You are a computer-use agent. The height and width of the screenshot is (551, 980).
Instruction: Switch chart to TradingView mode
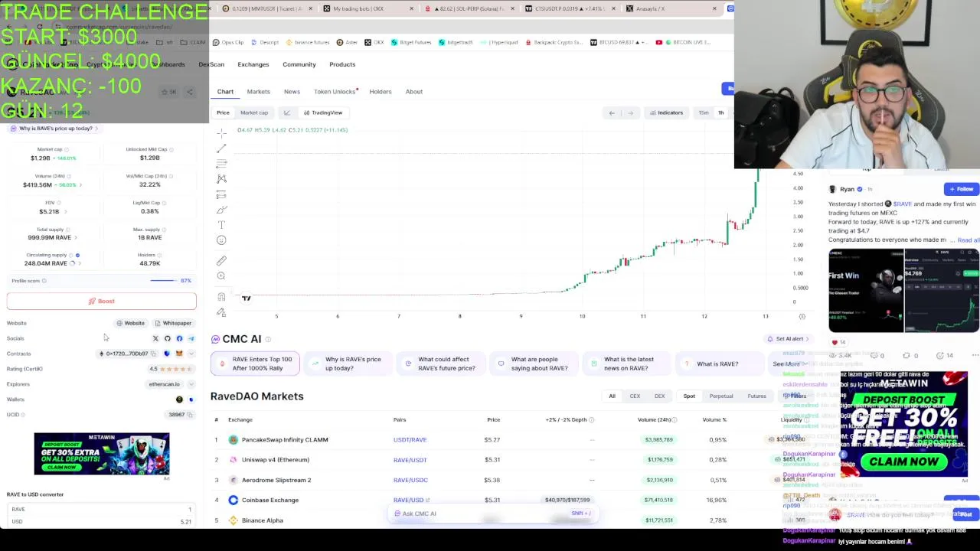click(322, 112)
